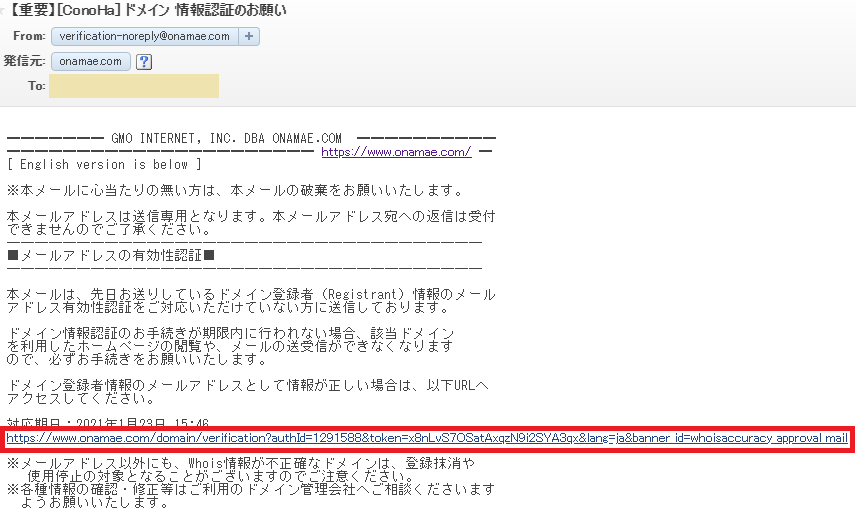Click the 'GMO INTERNET, INC. DBA ONAMAE.COM' text
This screenshot has height=519, width=856.
227,139
